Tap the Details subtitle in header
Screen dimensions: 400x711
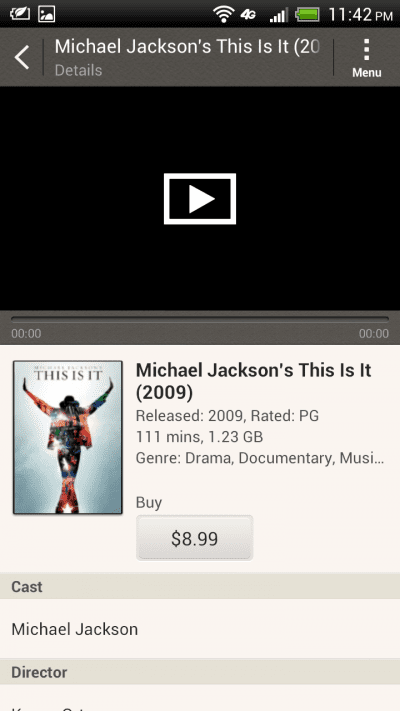click(78, 70)
